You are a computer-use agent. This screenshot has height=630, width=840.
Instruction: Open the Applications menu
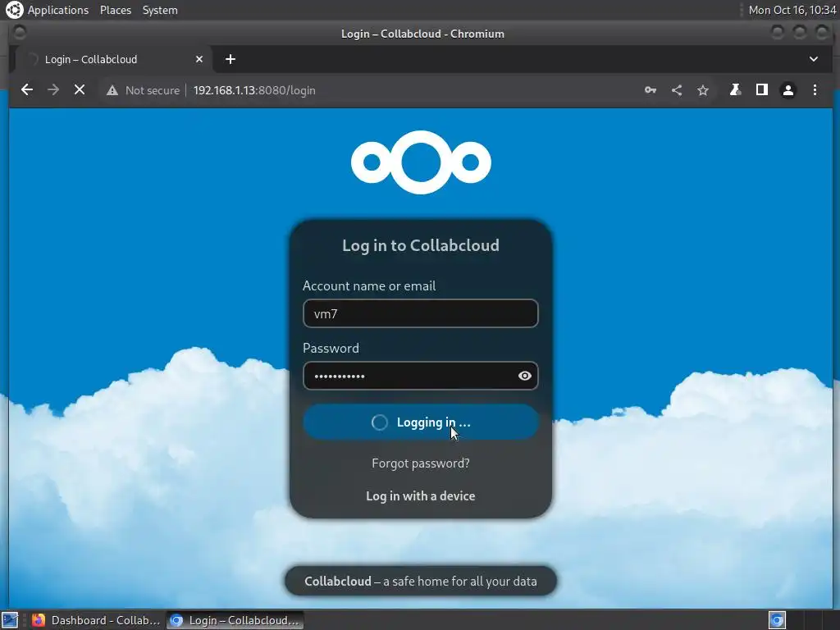click(x=58, y=10)
